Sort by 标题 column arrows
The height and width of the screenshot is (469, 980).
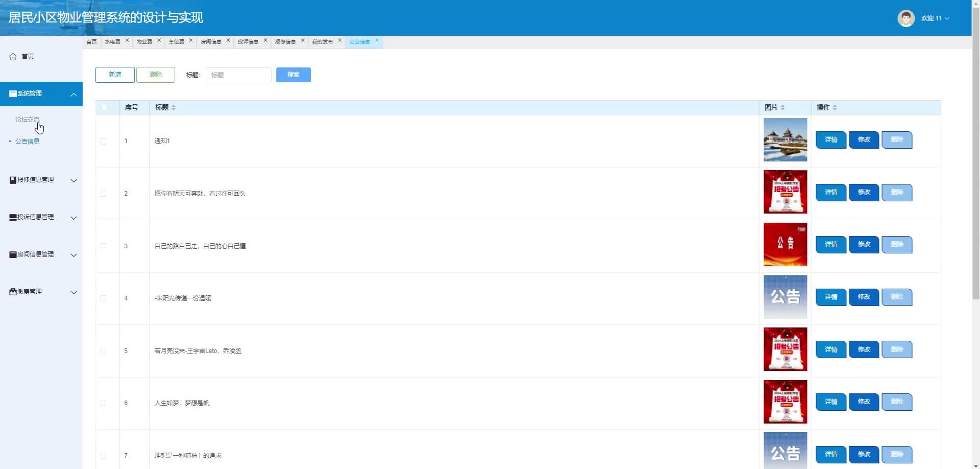(174, 108)
